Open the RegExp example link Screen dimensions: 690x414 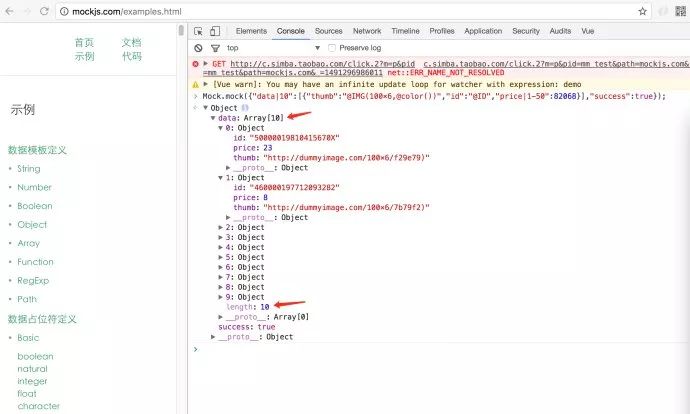pos(33,280)
